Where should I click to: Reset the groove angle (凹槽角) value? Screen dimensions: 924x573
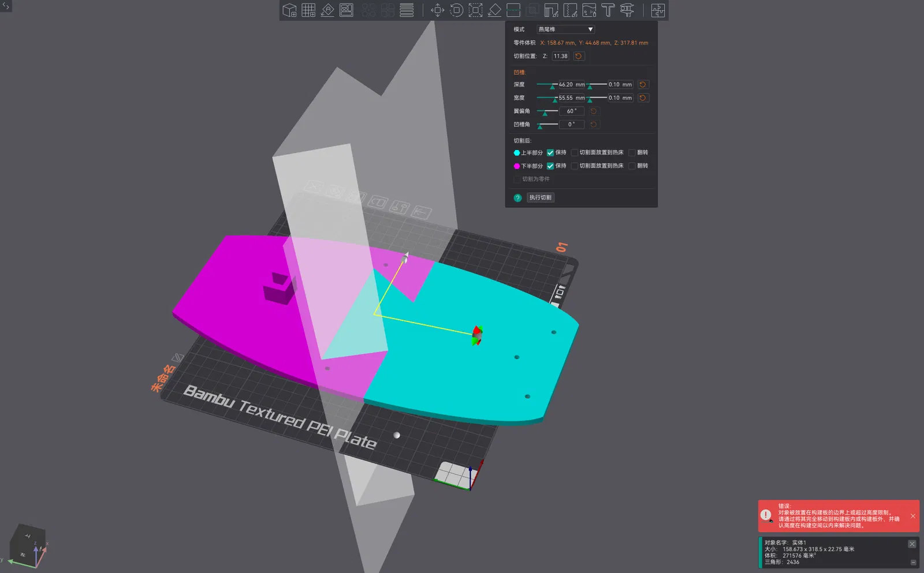[x=594, y=124]
